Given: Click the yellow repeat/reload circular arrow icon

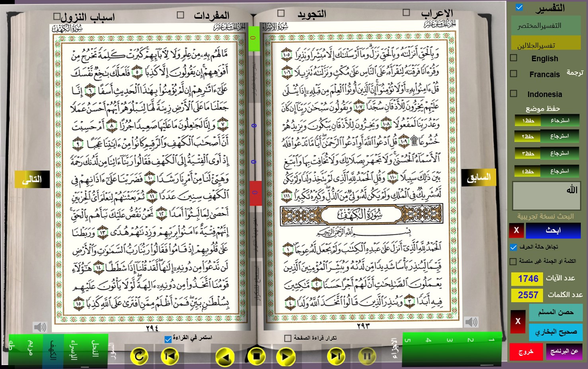Looking at the screenshot, I should 139,356.
